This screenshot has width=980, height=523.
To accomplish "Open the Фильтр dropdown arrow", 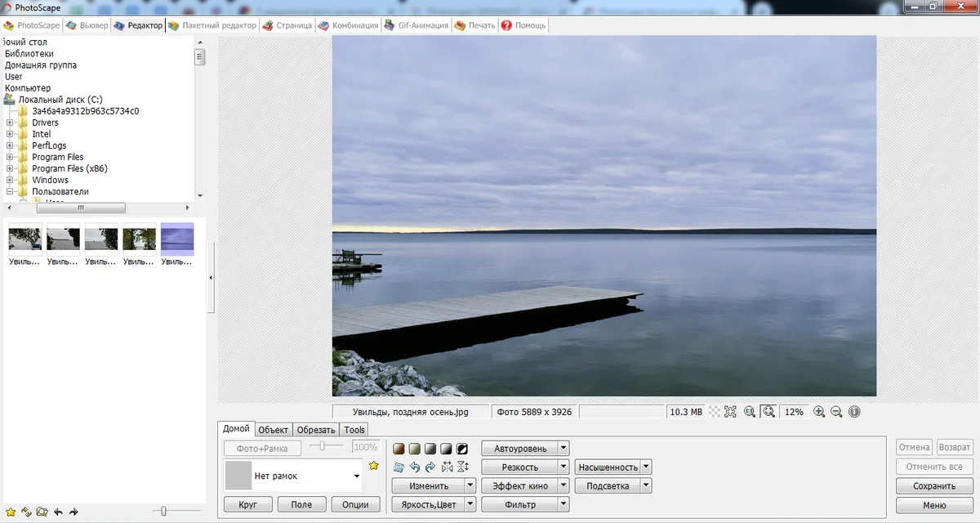I will coord(563,504).
